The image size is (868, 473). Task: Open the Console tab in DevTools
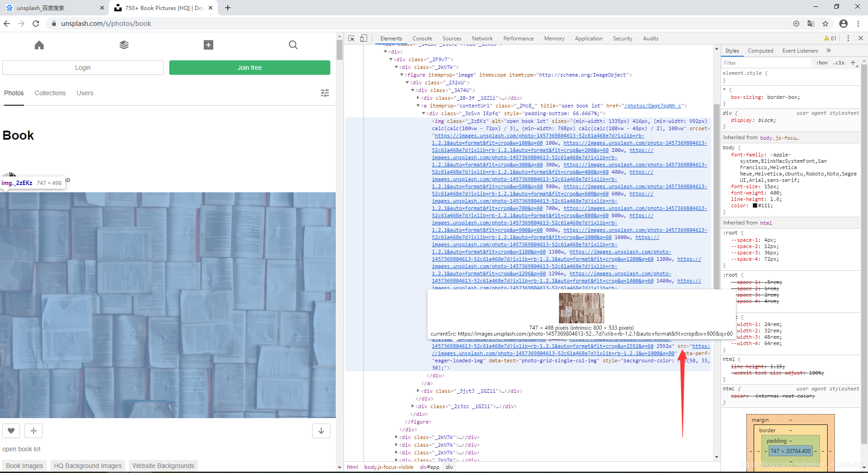[x=422, y=39]
